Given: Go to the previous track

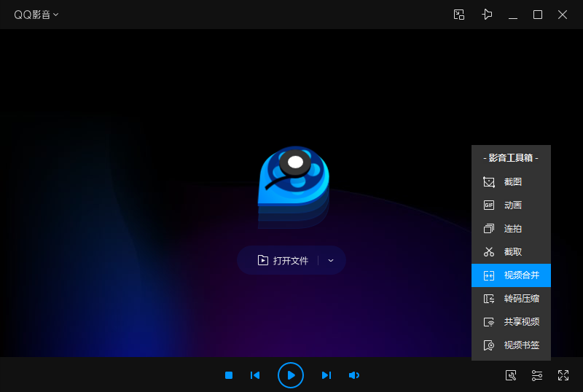Looking at the screenshot, I should pos(255,375).
